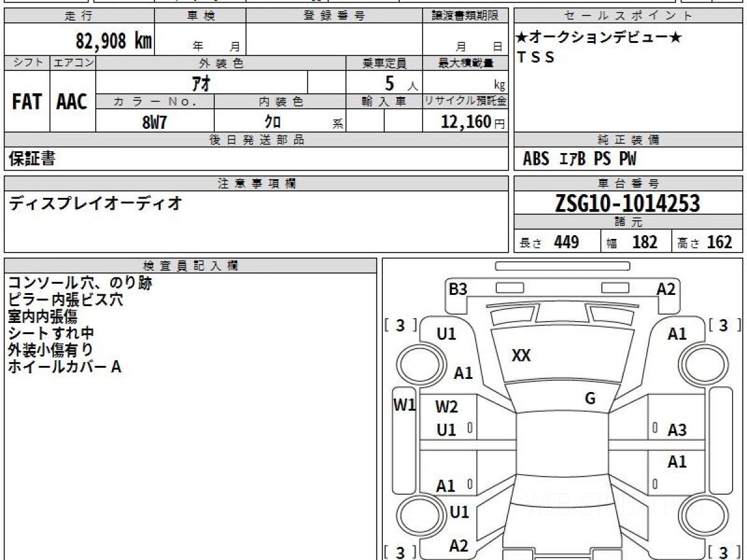Select the 室内内張傷 line
The image size is (747, 560).
point(42,317)
